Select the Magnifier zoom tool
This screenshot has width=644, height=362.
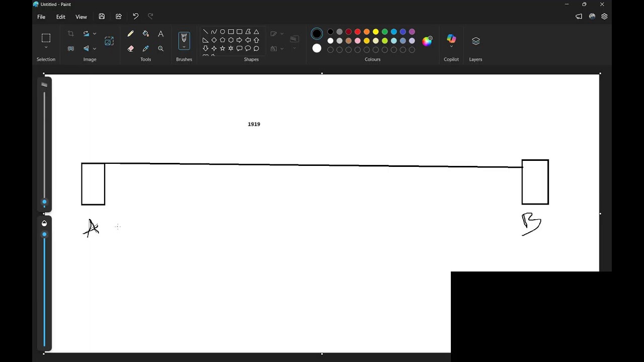[160, 49]
